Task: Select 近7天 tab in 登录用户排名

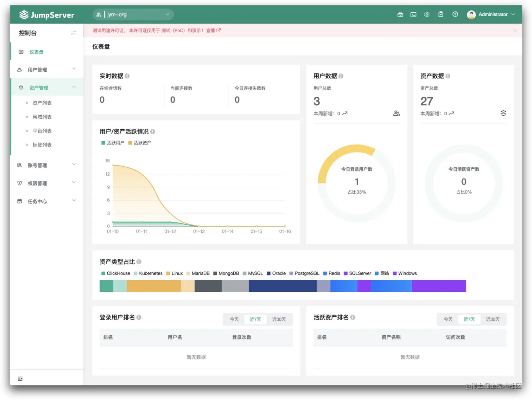Action: pos(255,319)
